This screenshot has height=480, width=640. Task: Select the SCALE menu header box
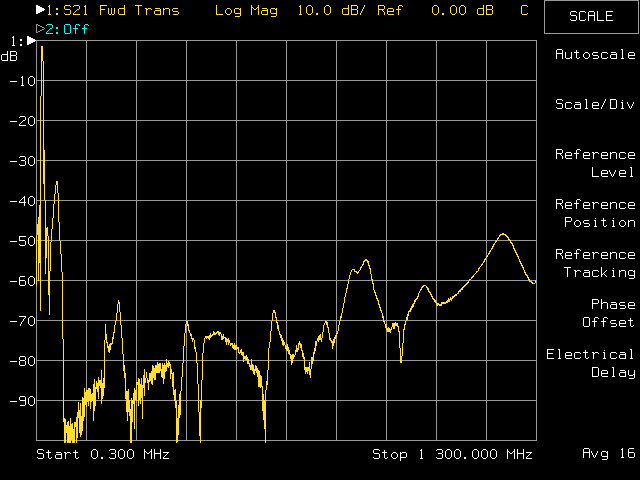[591, 17]
